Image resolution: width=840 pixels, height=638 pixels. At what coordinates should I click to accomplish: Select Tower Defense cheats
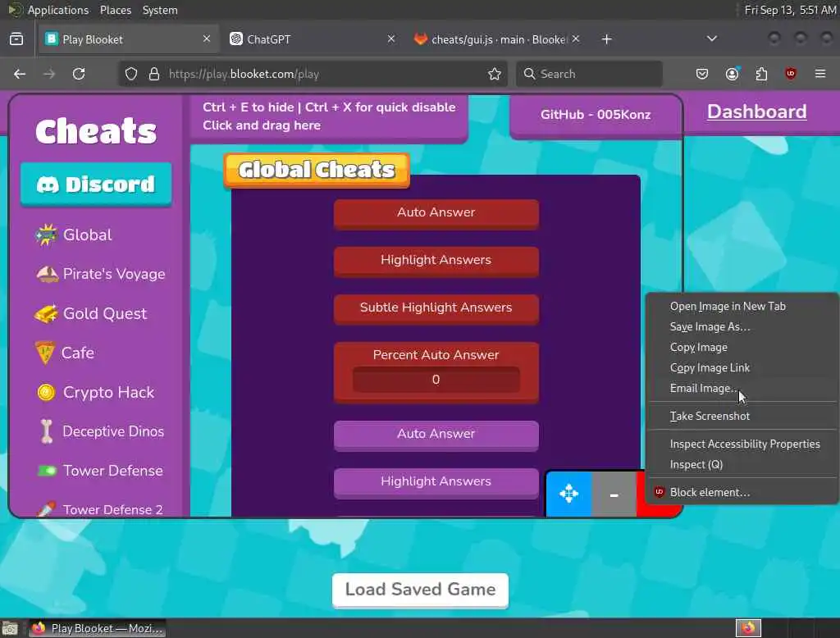99,471
